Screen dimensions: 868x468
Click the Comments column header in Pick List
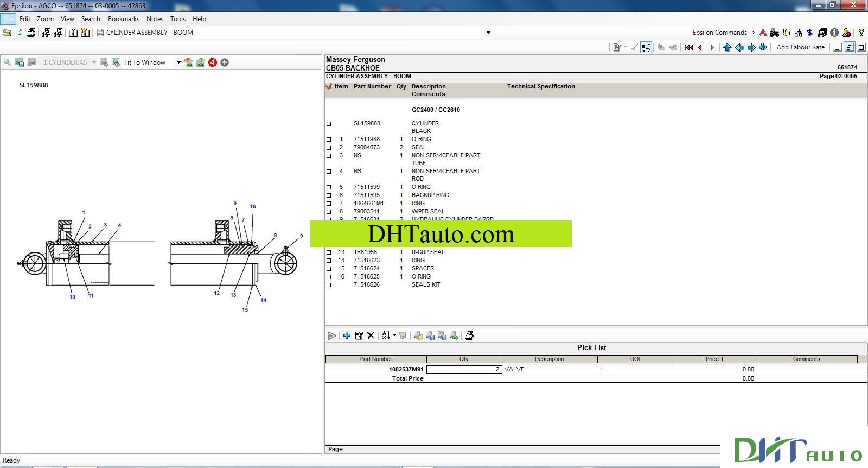coord(807,359)
